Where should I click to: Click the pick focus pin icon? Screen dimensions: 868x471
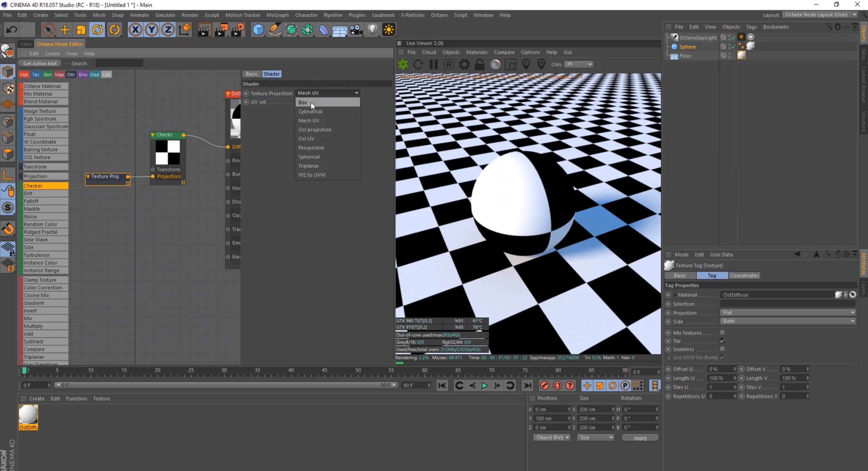(526, 65)
